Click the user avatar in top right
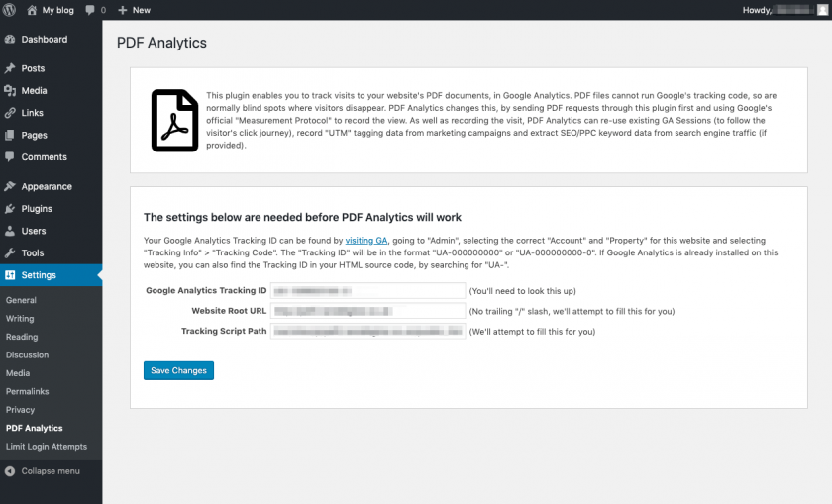The height and width of the screenshot is (504, 832). [821, 10]
